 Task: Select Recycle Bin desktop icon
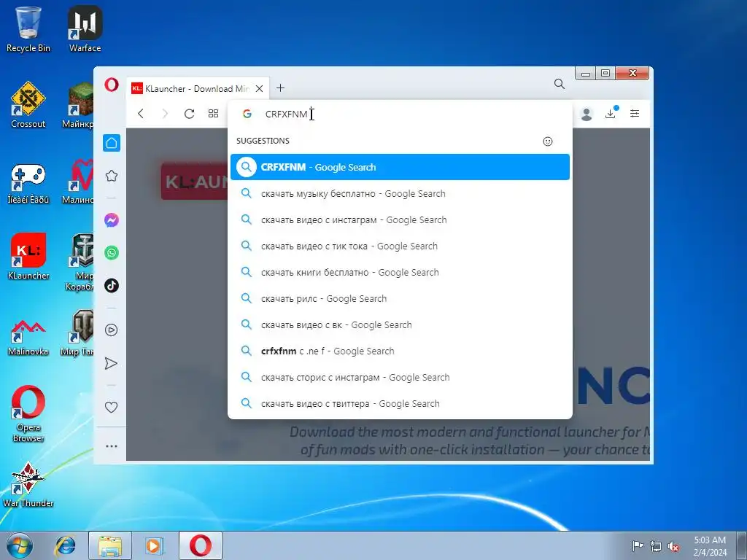click(28, 28)
